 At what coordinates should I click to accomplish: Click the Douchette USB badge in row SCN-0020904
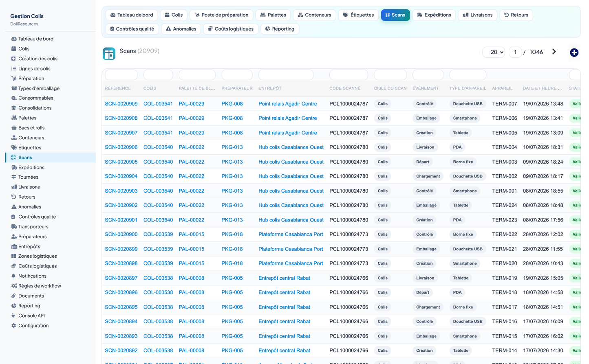tap(468, 176)
